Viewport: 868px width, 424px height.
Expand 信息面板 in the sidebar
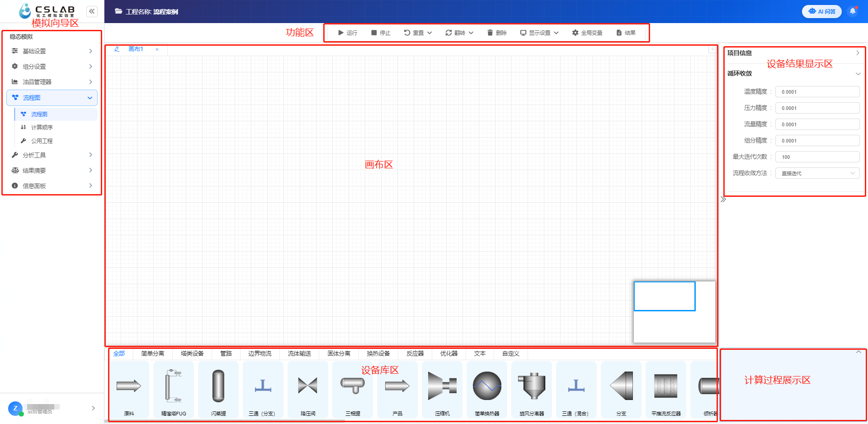pos(52,186)
